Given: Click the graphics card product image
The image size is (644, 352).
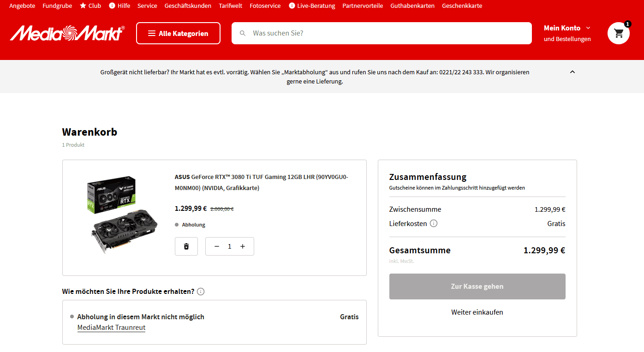Looking at the screenshot, I should (121, 215).
